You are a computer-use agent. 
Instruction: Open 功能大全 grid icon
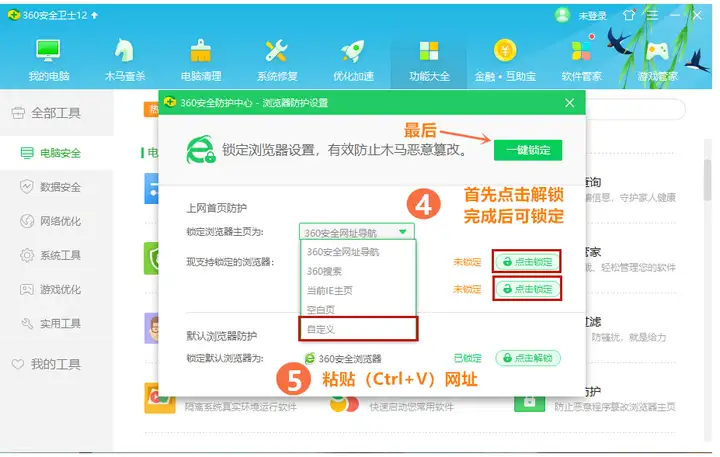tap(429, 51)
